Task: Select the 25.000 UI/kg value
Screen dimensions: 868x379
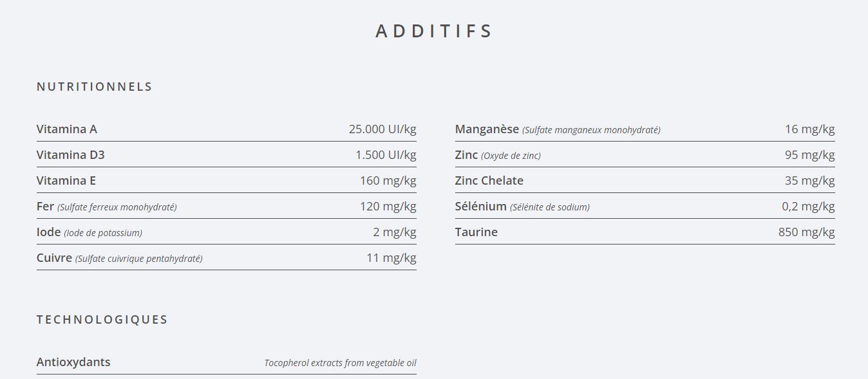Action: (x=382, y=129)
